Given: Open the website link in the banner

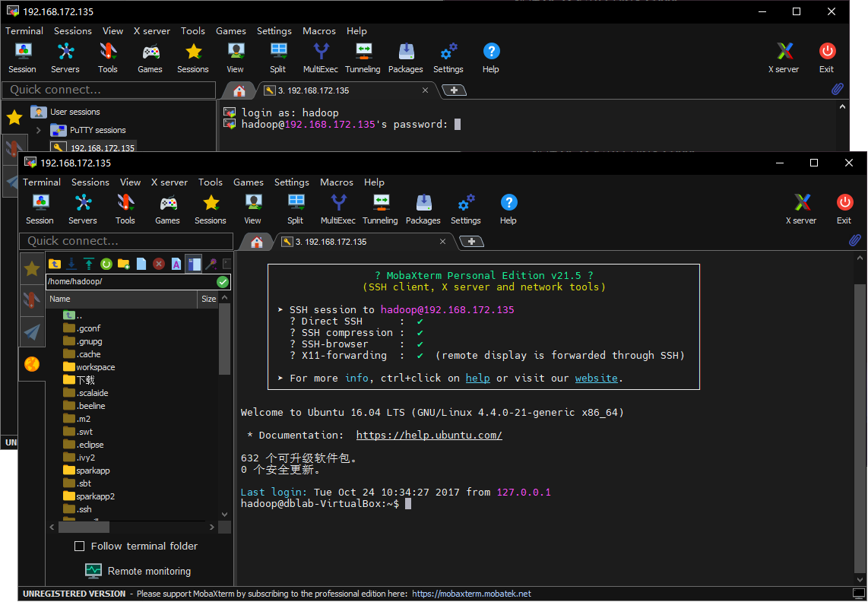Looking at the screenshot, I should (596, 379).
